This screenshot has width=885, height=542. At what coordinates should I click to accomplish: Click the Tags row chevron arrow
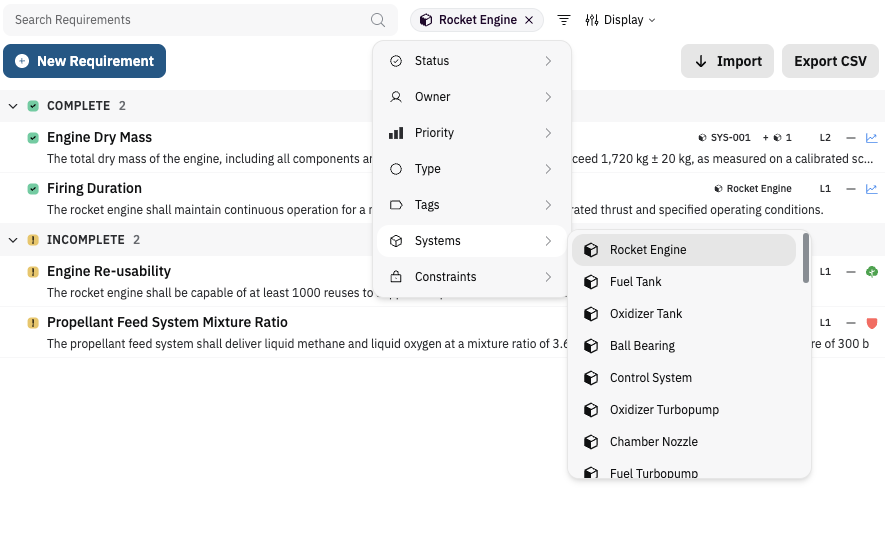pyautogui.click(x=548, y=205)
